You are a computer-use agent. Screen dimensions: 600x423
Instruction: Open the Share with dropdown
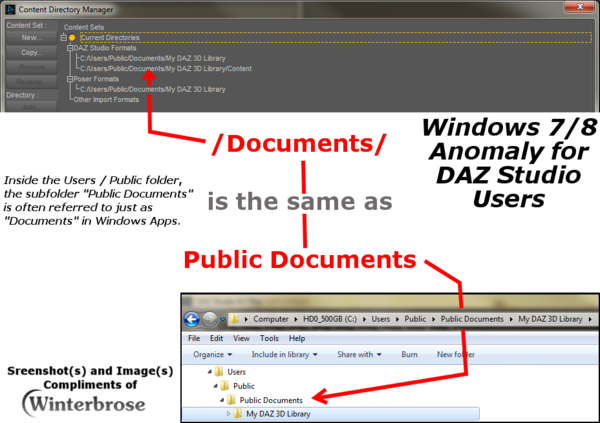359,355
